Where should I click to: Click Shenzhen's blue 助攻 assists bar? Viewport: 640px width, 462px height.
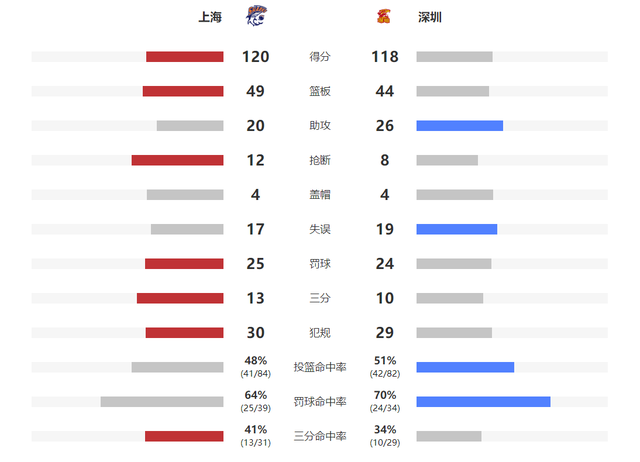pos(460,126)
